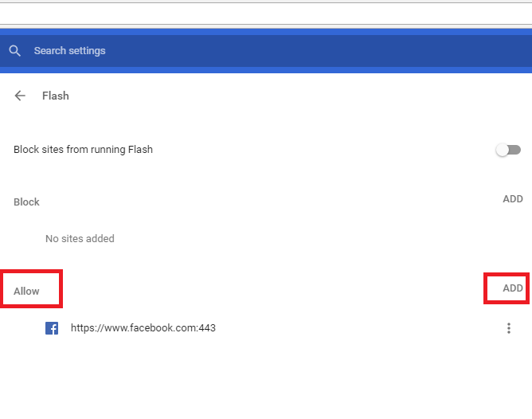Click the Flash page heading
Screen dimensions: 532x419
click(56, 96)
